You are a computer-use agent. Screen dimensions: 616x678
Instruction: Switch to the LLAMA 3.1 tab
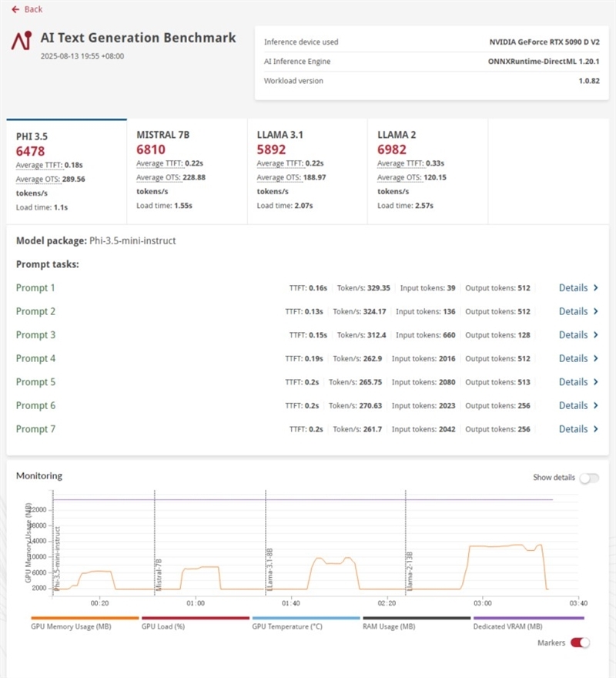pyautogui.click(x=307, y=171)
